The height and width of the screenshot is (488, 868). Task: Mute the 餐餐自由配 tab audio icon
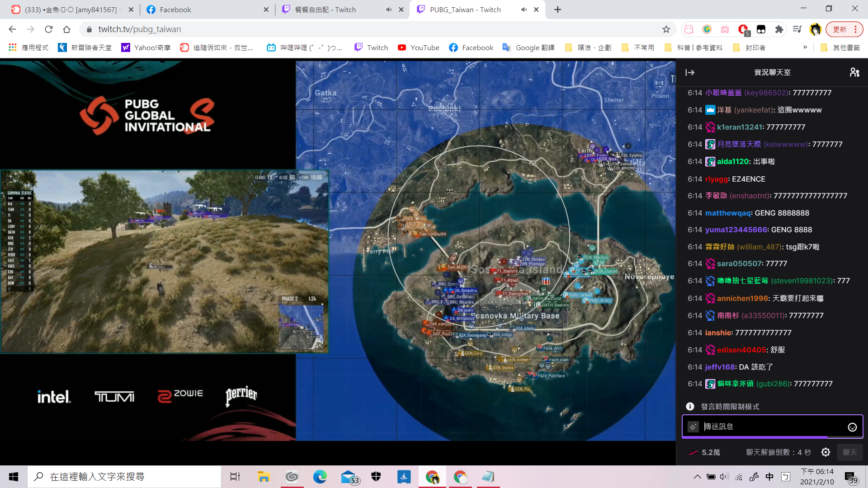[388, 9]
